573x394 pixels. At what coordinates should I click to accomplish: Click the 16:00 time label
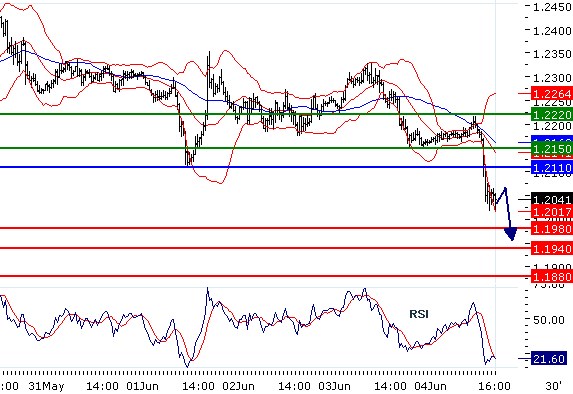point(495,386)
